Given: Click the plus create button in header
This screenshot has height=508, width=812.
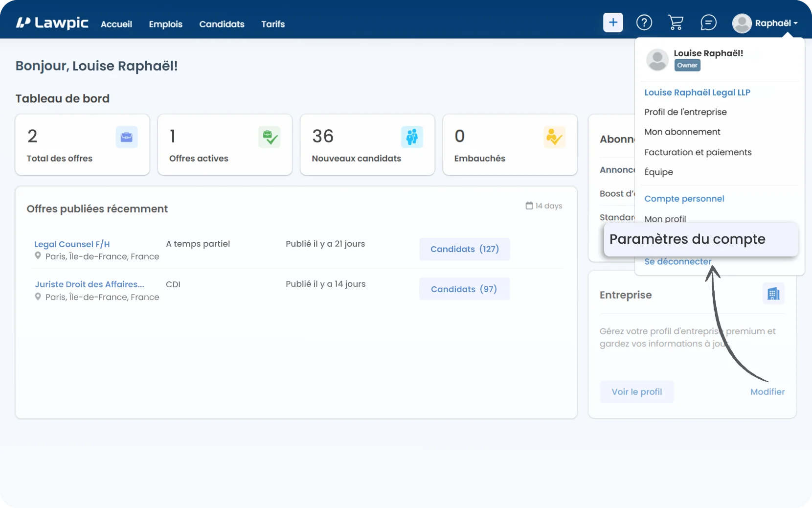Looking at the screenshot, I should click(613, 23).
